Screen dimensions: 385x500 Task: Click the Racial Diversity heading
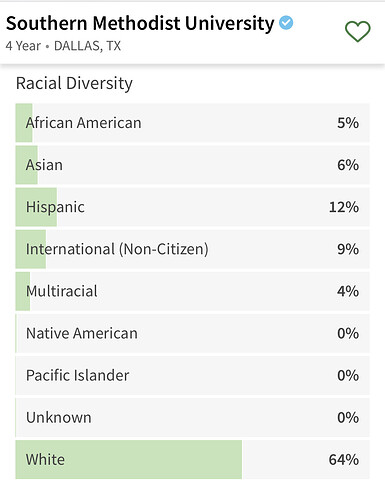tap(74, 83)
